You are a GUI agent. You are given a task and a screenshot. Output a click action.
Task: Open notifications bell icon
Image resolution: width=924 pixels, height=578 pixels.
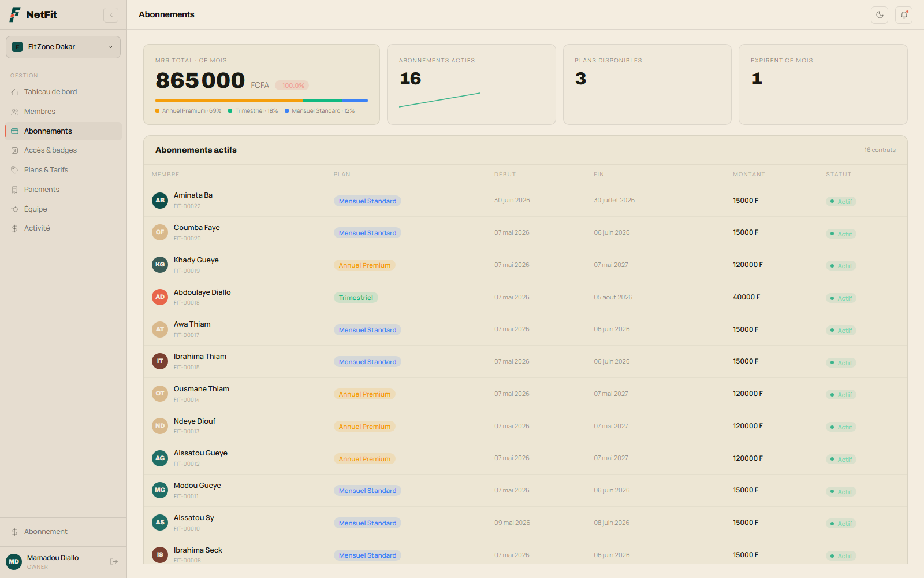(904, 15)
